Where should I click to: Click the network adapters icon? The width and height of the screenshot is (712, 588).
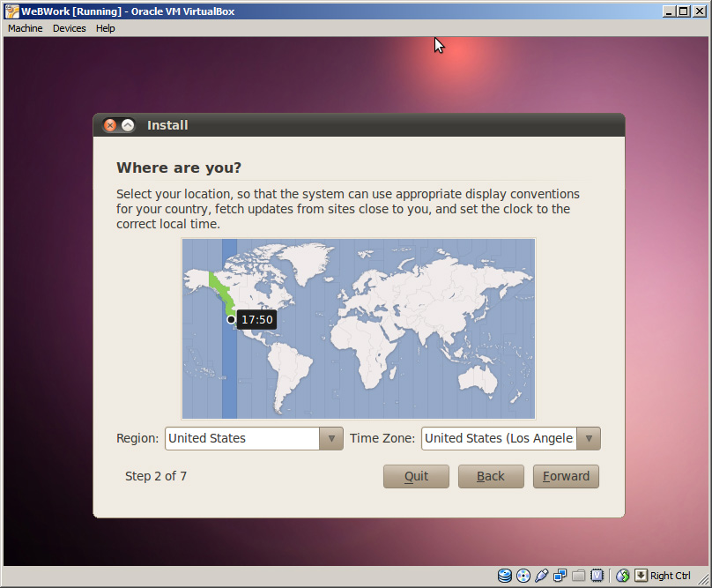coord(560,576)
